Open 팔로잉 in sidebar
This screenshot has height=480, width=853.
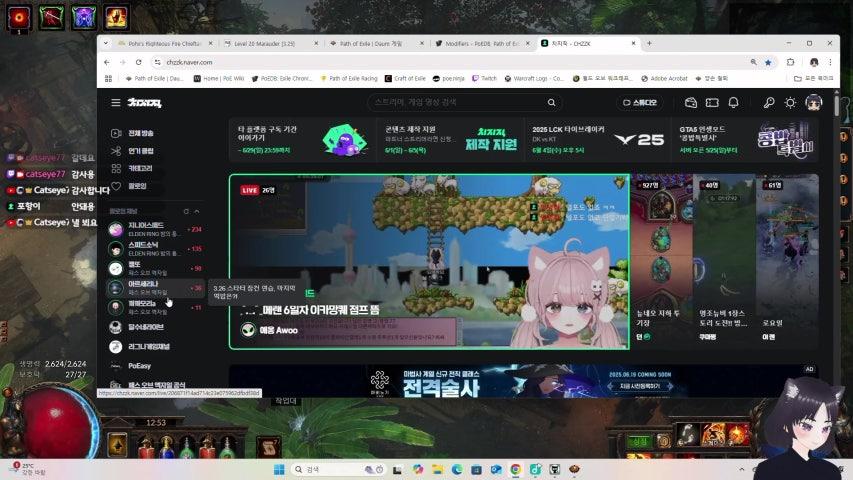tap(130, 186)
